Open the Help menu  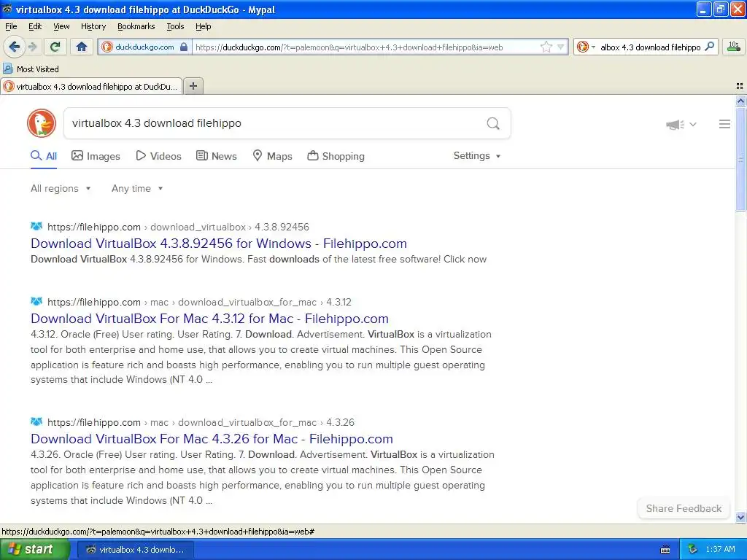click(203, 26)
